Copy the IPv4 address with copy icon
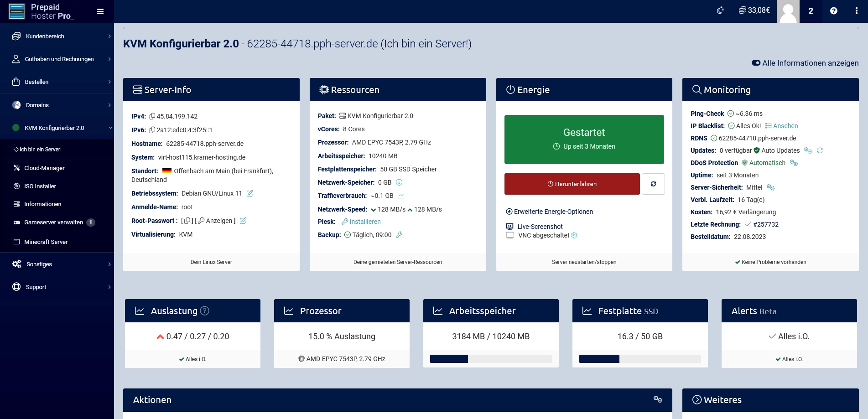The height and width of the screenshot is (419, 868). (152, 116)
